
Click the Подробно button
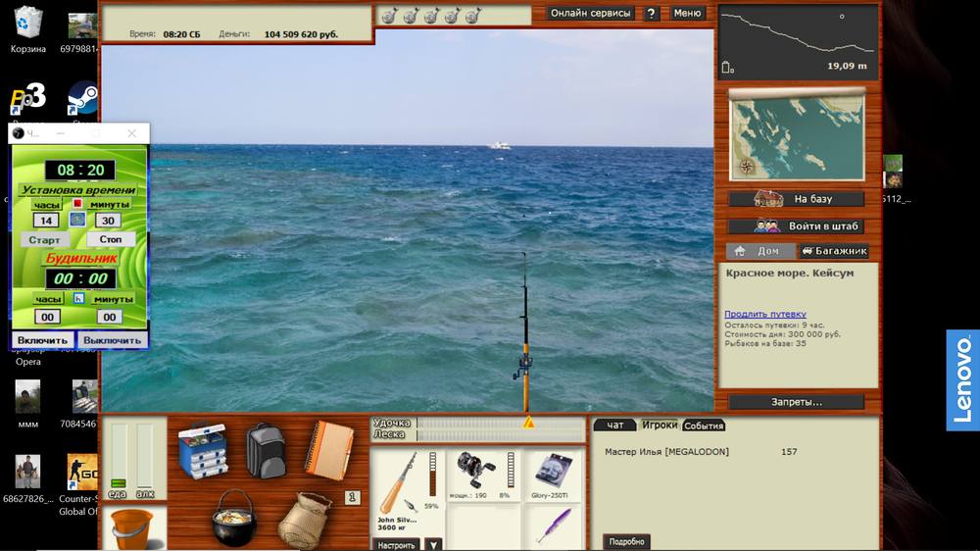point(626,541)
